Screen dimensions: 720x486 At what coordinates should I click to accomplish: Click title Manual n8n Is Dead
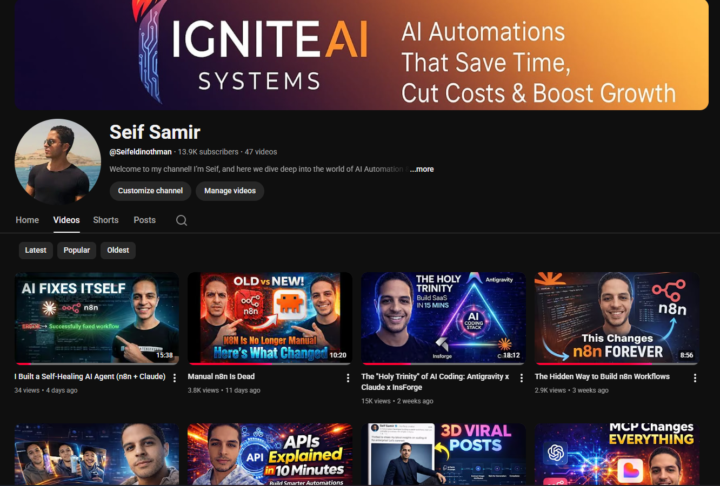coord(221,376)
